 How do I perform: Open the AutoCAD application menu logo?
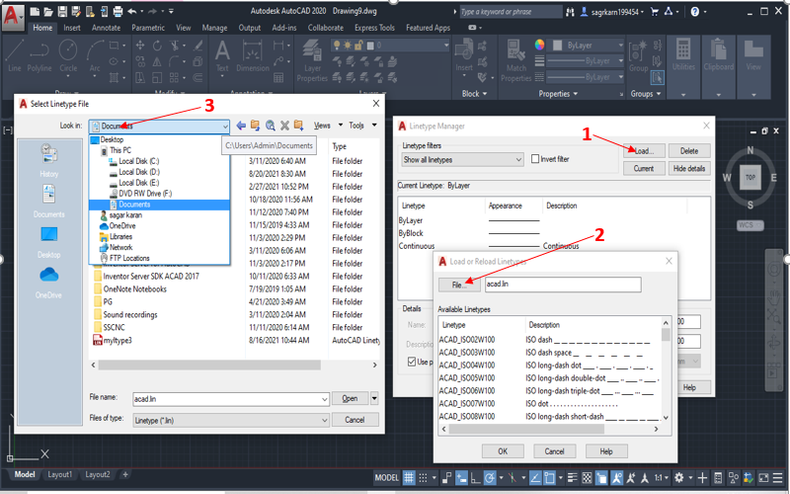click(12, 16)
